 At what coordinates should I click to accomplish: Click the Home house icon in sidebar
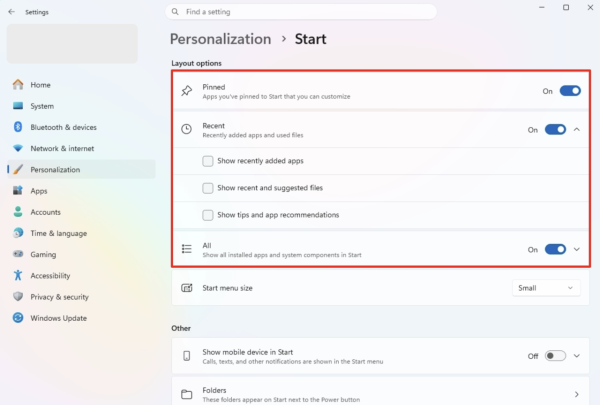pos(18,85)
